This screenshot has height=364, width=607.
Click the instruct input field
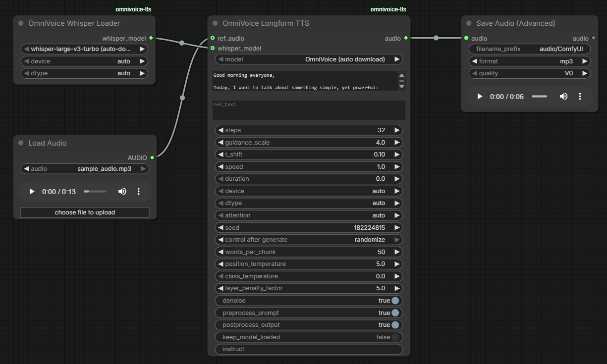coord(309,349)
